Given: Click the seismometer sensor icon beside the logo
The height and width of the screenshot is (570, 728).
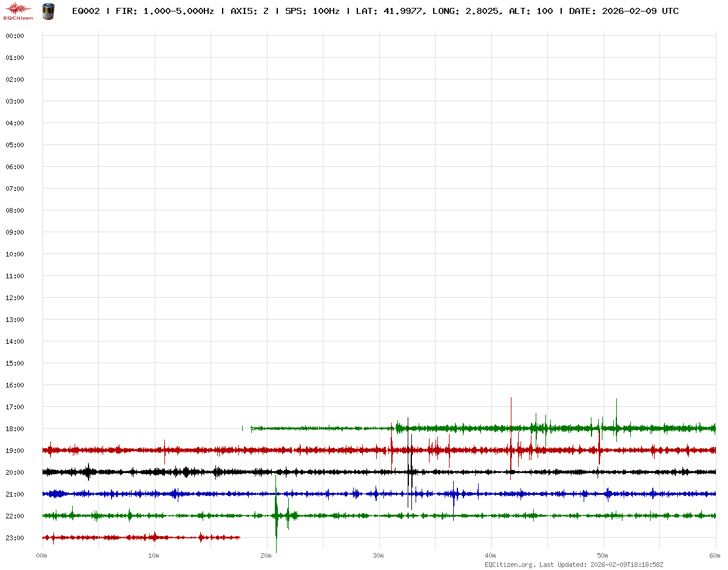Looking at the screenshot, I should click(49, 11).
